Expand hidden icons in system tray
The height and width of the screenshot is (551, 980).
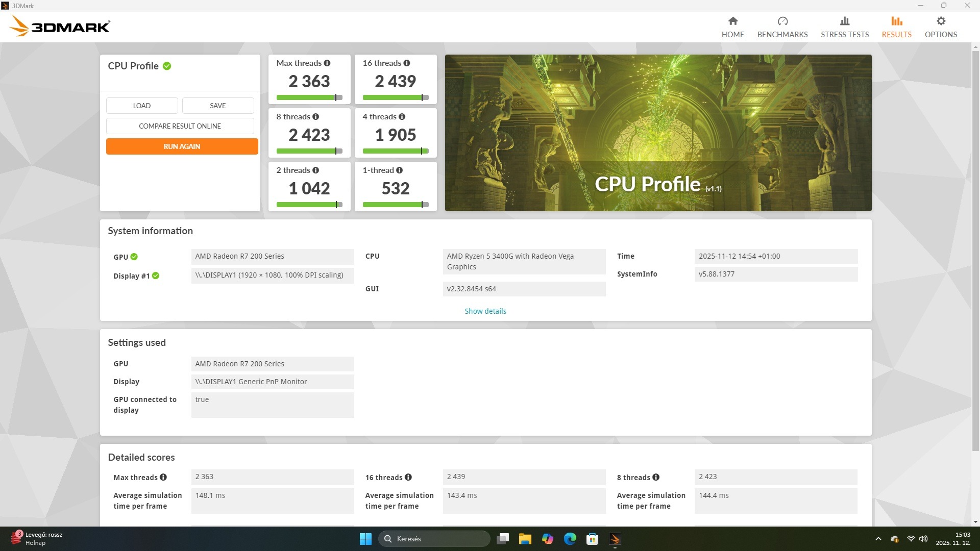878,539
